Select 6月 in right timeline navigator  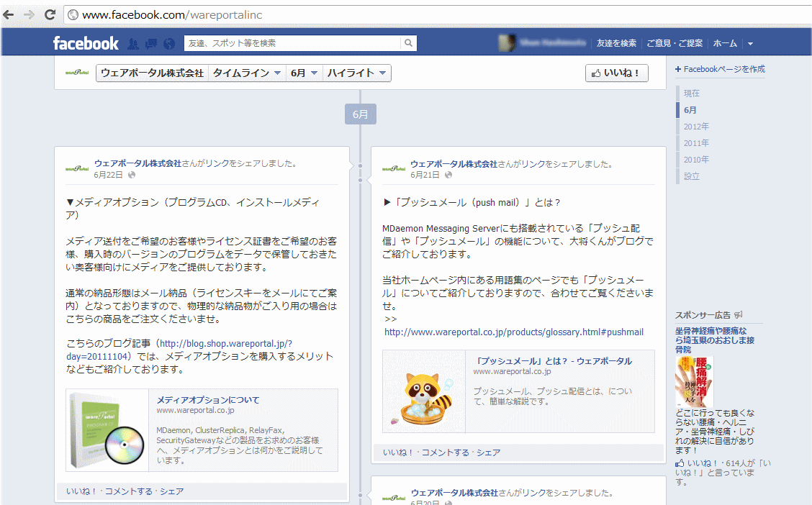[690, 109]
